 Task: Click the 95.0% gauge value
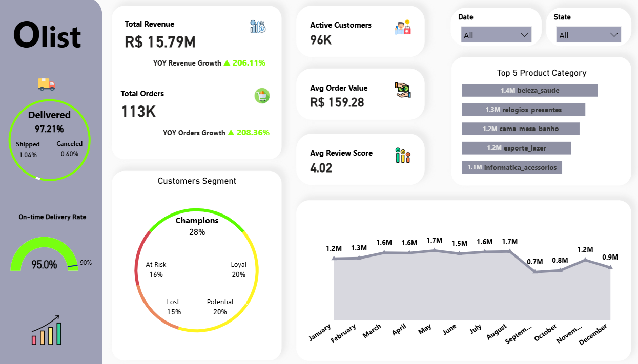click(44, 265)
